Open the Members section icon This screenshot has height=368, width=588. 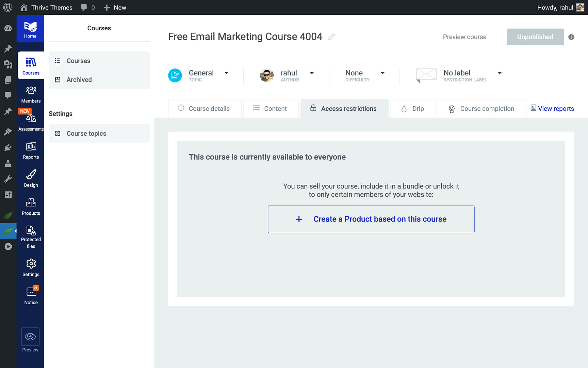point(31,91)
